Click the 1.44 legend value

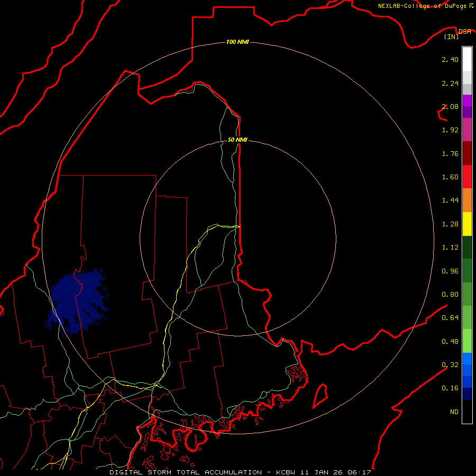[x=450, y=200]
